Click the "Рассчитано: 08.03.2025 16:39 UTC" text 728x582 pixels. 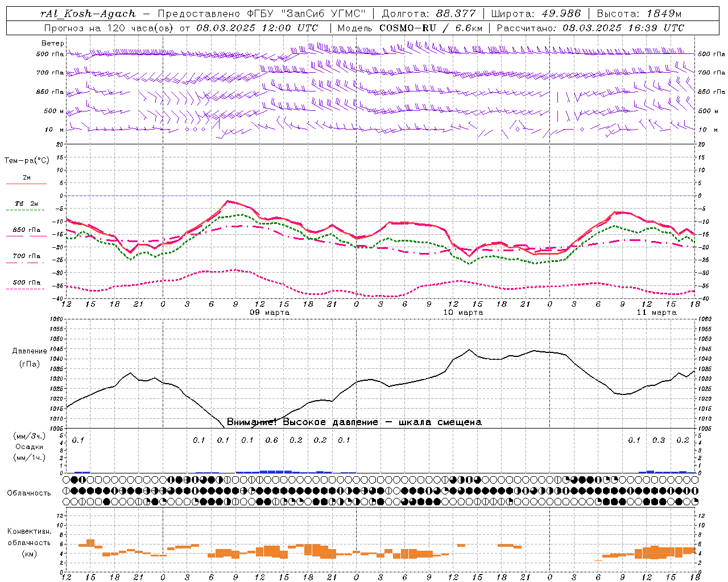click(x=590, y=28)
